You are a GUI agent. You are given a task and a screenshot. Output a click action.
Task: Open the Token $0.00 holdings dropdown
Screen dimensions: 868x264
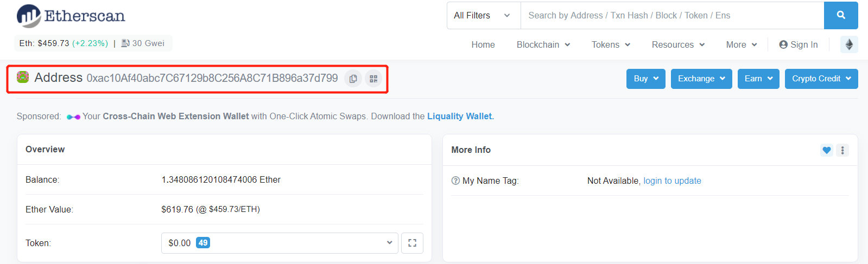(280, 243)
